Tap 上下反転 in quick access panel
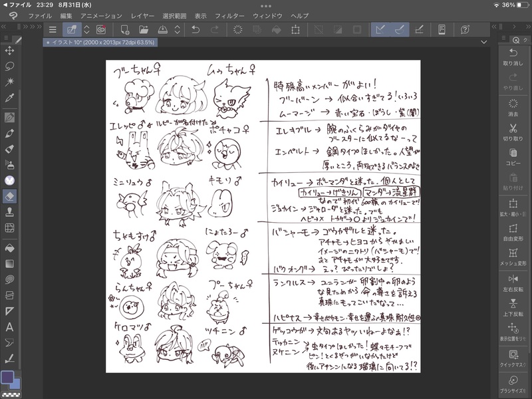 click(x=513, y=308)
